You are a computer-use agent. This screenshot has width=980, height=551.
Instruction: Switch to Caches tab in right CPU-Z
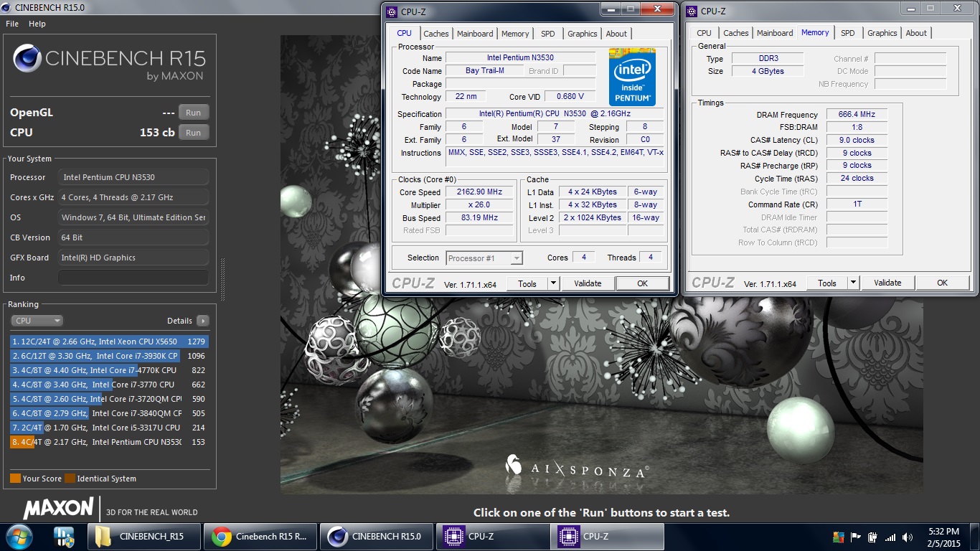tap(735, 33)
